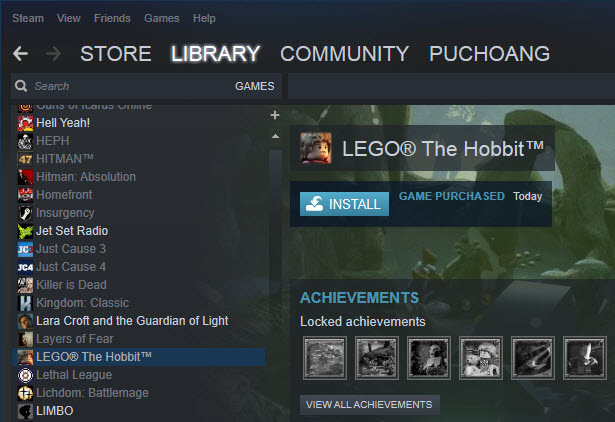This screenshot has height=422, width=615.
Task: Click the Just Cause 4 icon
Action: coord(25,267)
